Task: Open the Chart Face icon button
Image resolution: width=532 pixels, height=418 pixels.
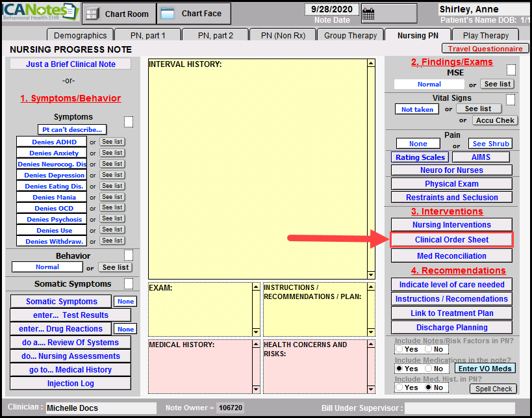Action: coord(194,13)
